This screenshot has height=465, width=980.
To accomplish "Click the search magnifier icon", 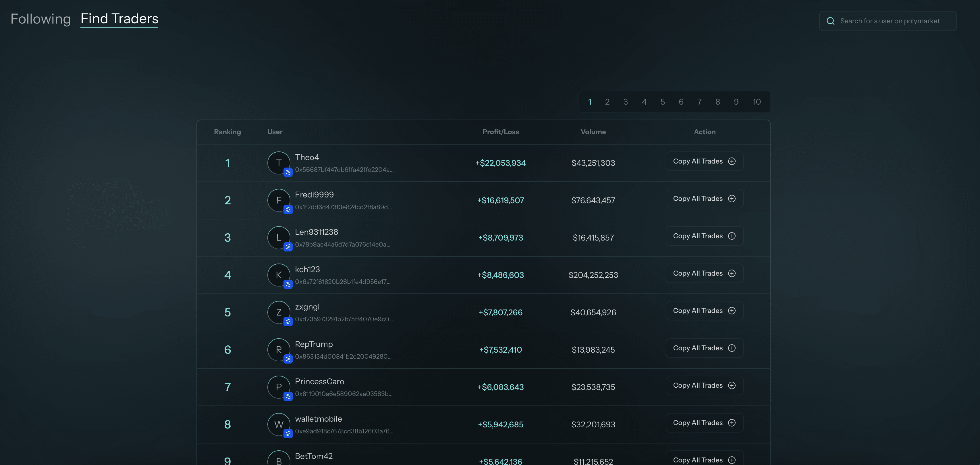I will [x=830, y=21].
